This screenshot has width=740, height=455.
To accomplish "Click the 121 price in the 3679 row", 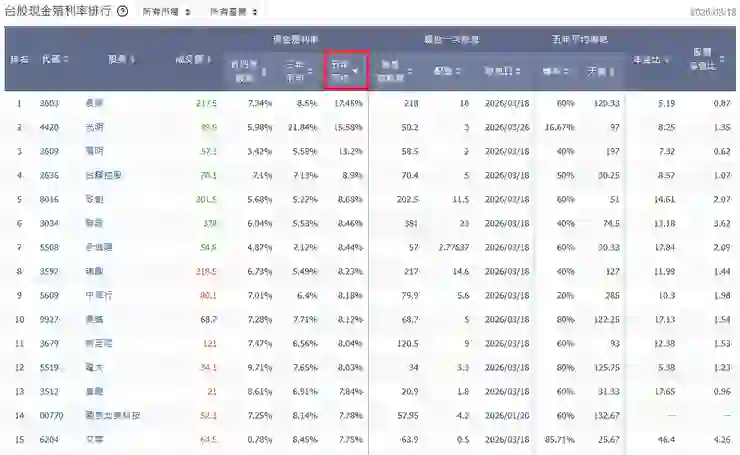I will pyautogui.click(x=210, y=344).
